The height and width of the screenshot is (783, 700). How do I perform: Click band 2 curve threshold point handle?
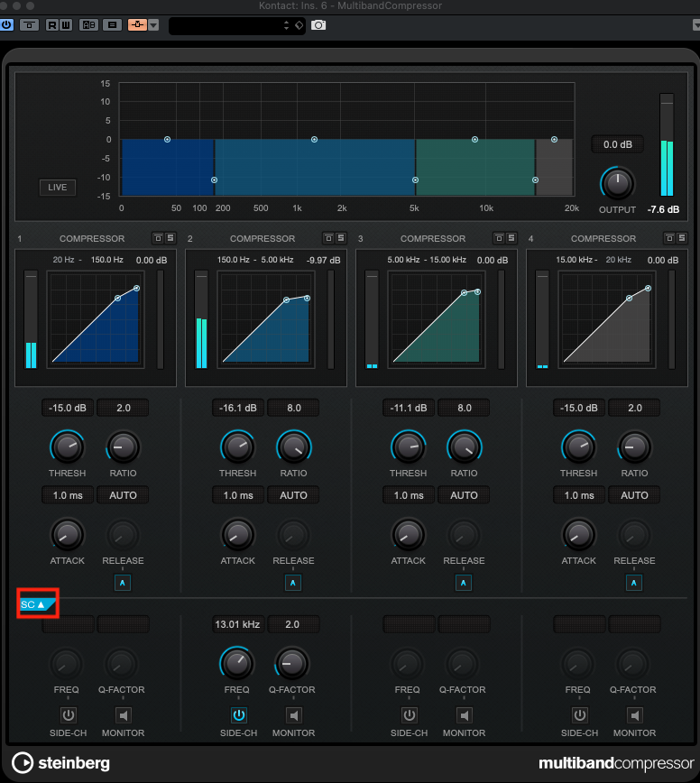(287, 300)
